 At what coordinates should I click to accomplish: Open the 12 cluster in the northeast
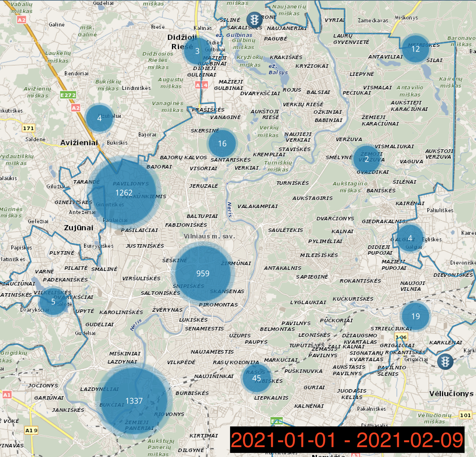click(x=415, y=49)
